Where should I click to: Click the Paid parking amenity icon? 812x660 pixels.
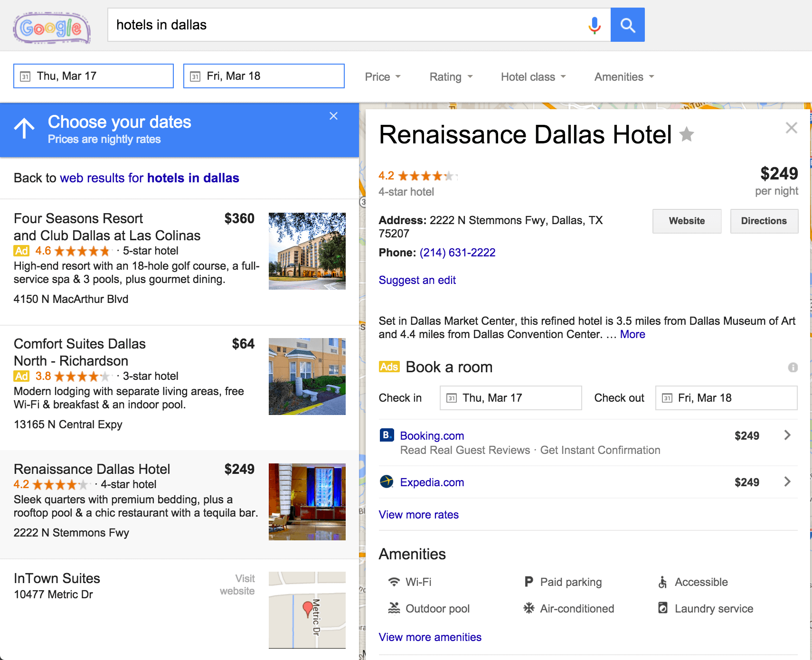529,582
